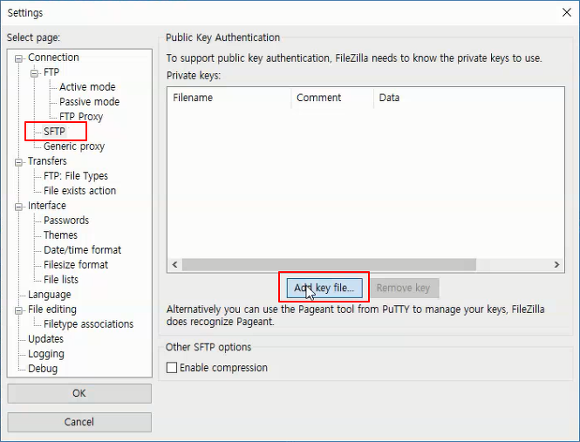Open the Logging page
The image size is (580, 442).
pos(46,354)
